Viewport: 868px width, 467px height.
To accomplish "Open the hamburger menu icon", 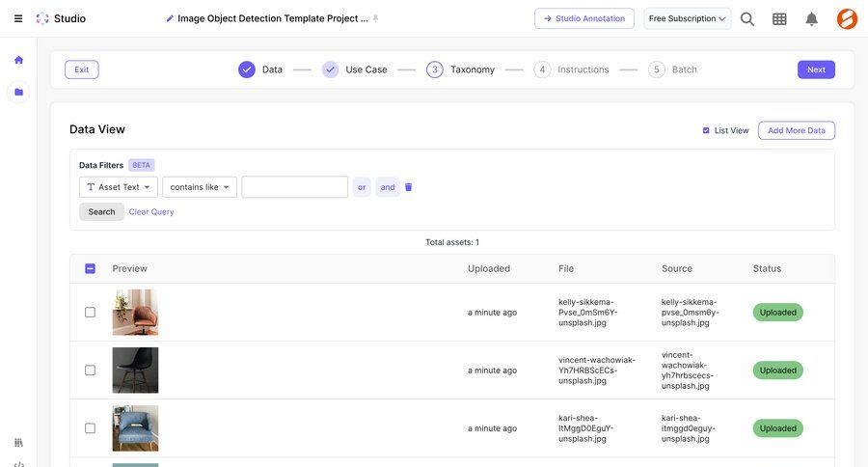I will pyautogui.click(x=18, y=18).
